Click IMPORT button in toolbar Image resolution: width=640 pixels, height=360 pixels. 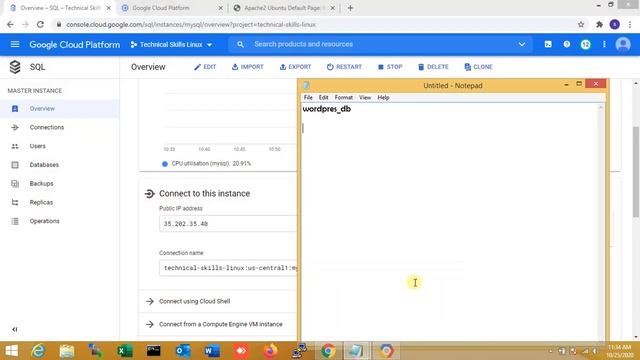click(247, 67)
